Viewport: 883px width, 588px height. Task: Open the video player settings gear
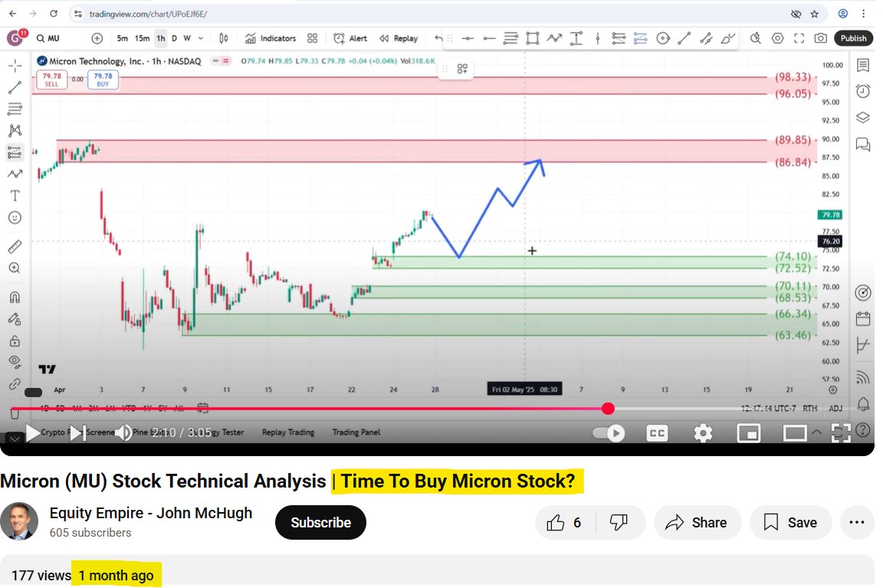703,432
